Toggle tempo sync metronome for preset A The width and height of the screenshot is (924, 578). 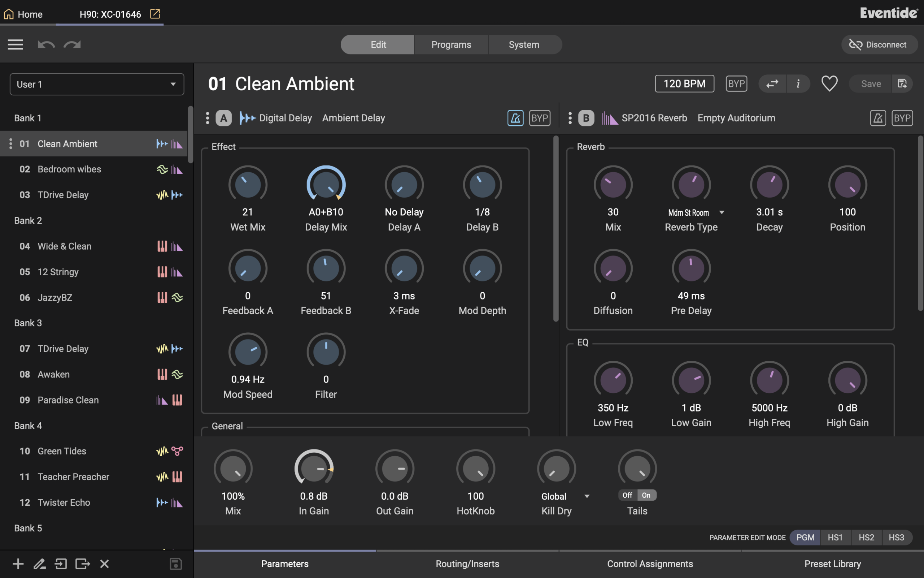tap(515, 118)
